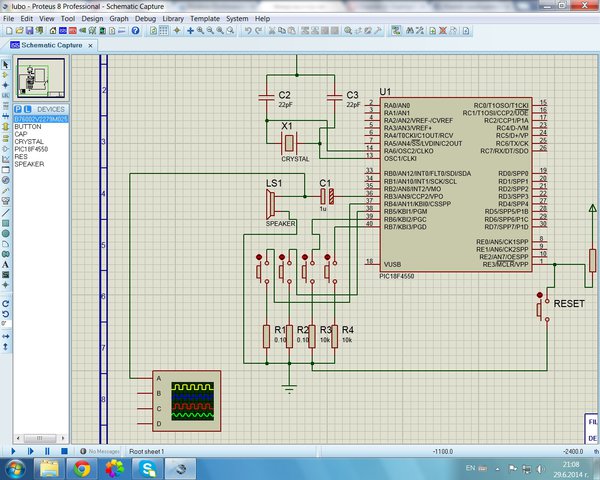The image size is (600, 480).
Task: Click the right arrow of device list scrollbar
Action: tap(63, 438)
